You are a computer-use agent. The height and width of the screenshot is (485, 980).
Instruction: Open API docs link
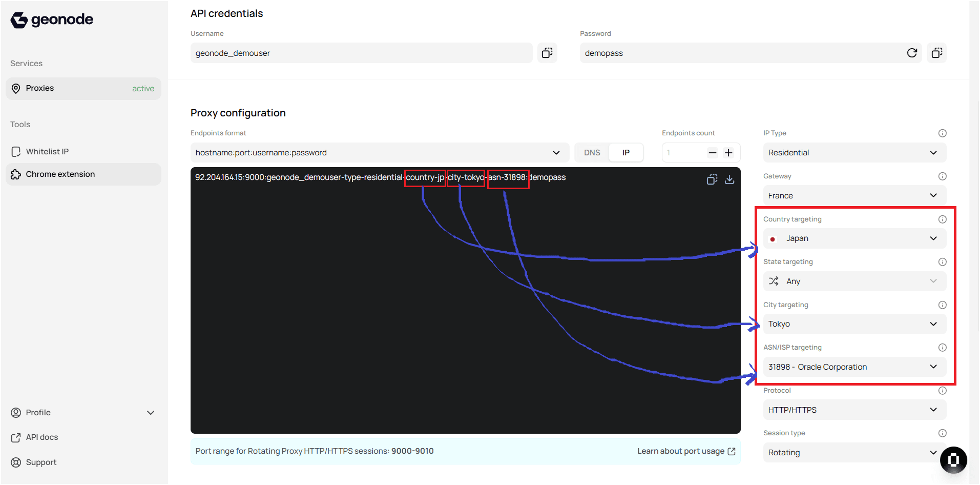pyautogui.click(x=41, y=437)
